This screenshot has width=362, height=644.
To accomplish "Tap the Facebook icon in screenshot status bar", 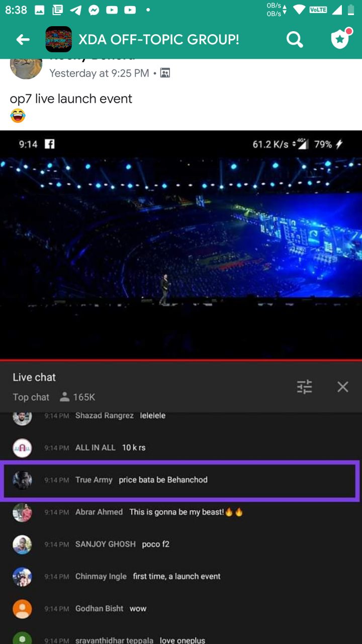I will click(50, 144).
